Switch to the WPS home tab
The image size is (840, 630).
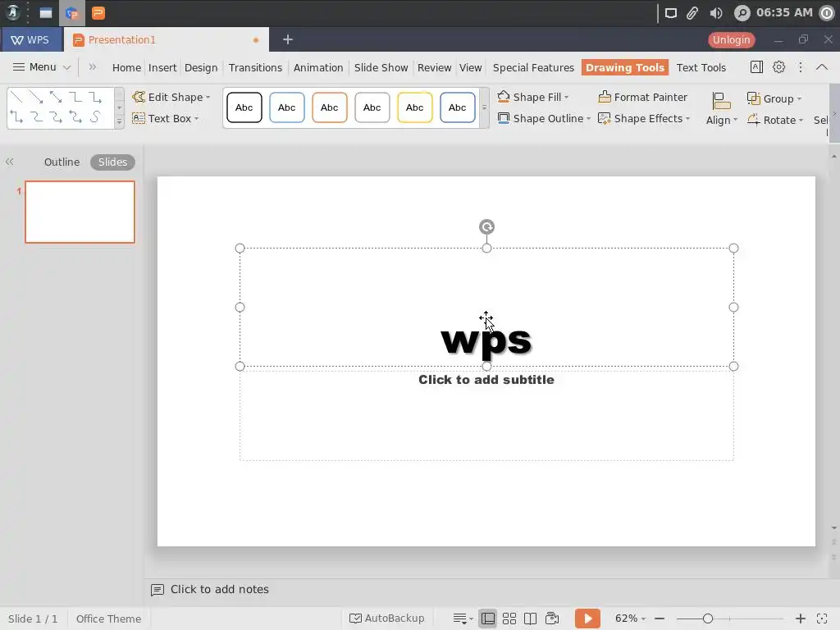click(30, 39)
